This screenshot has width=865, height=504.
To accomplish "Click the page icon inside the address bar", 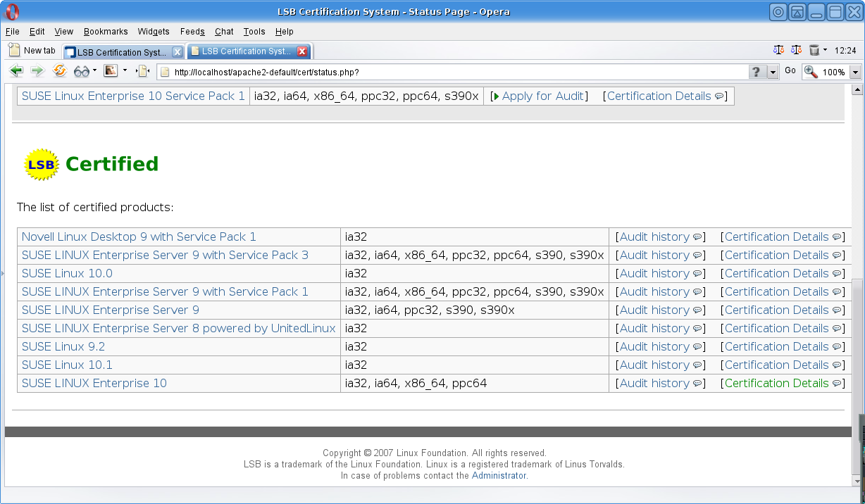I will click(x=165, y=72).
